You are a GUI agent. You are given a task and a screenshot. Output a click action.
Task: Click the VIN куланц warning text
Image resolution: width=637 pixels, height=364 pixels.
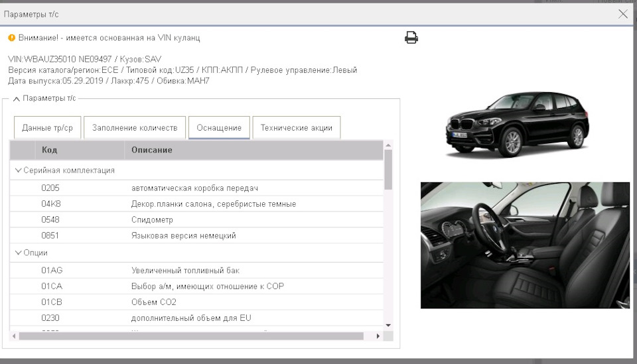(109, 38)
